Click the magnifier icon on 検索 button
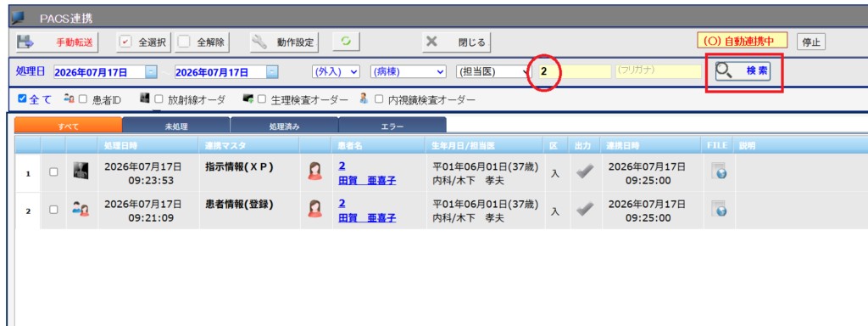The image size is (868, 326). pos(725,71)
